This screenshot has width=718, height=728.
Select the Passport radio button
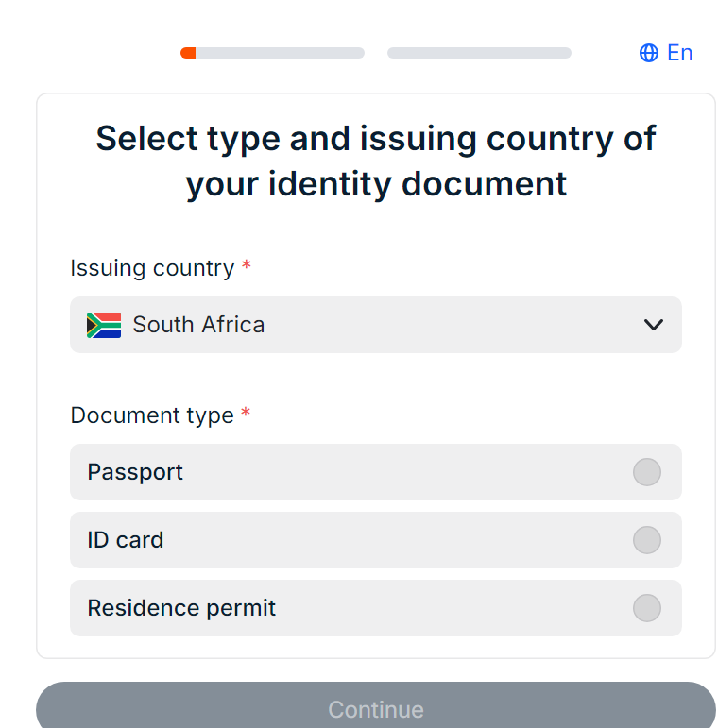(646, 472)
